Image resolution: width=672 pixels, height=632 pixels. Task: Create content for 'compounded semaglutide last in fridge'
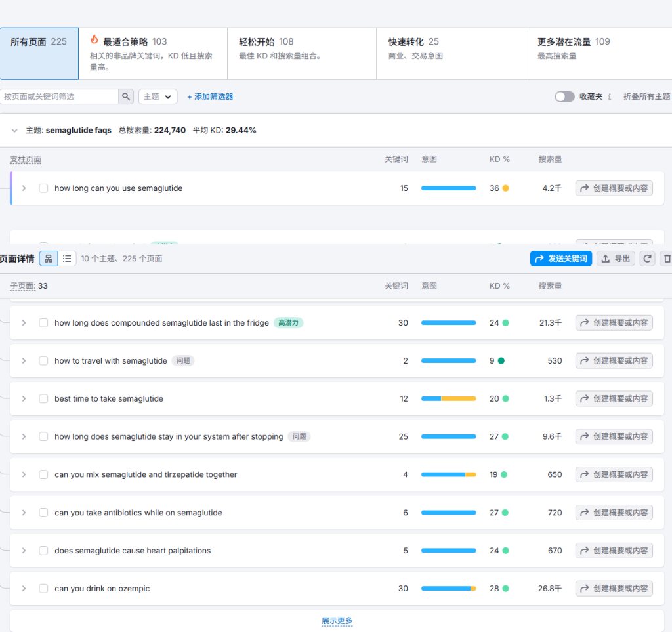614,323
